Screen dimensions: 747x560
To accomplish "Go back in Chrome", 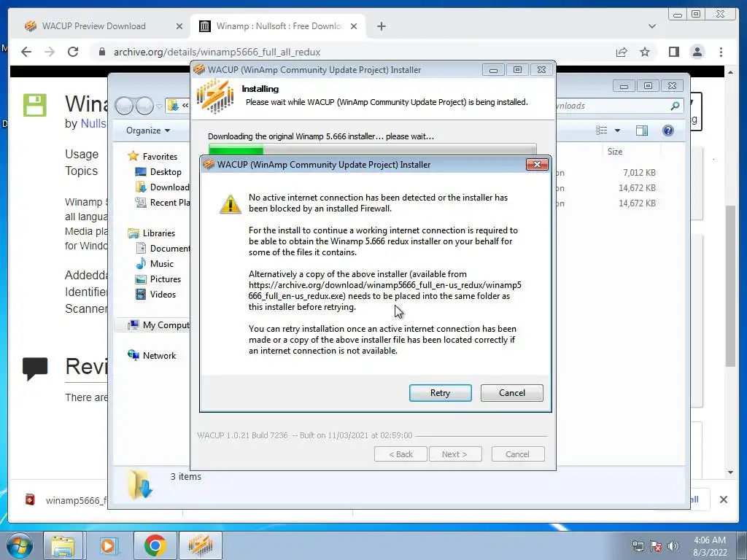I will (26, 52).
